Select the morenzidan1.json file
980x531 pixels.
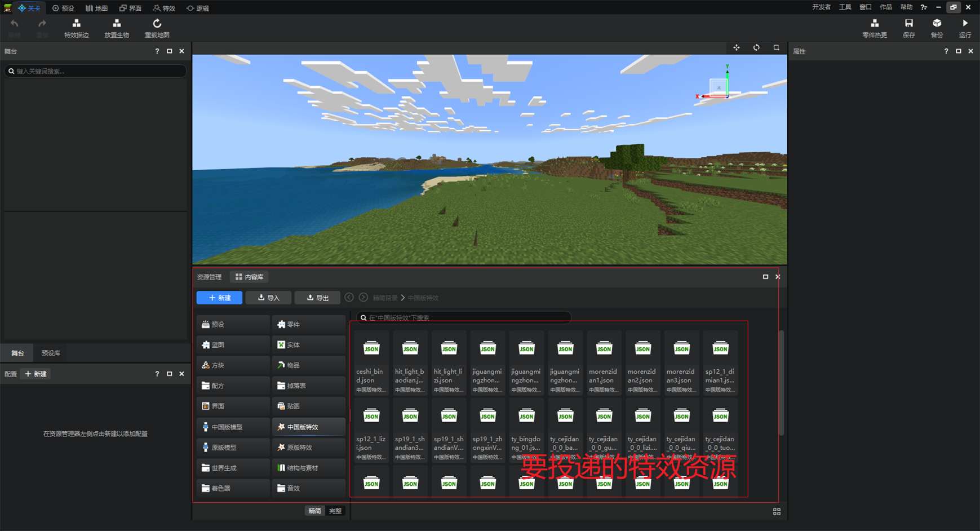click(x=604, y=362)
